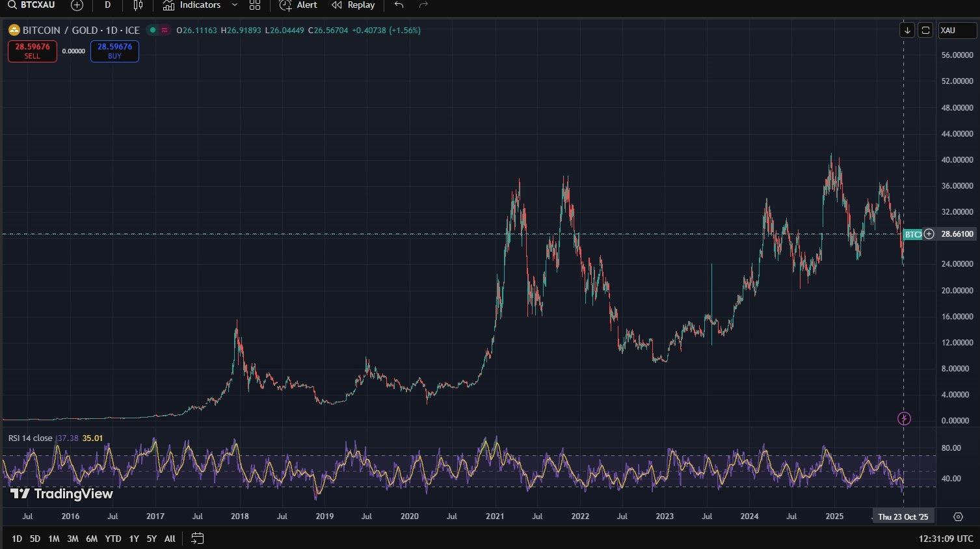Open the chart type candlestick icon
The image size is (980, 549).
(138, 5)
